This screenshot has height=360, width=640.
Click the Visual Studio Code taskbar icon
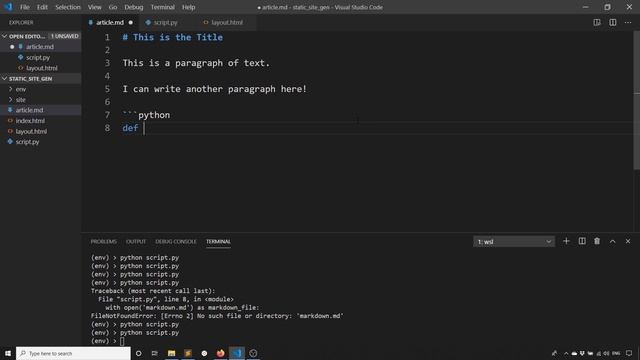237,353
